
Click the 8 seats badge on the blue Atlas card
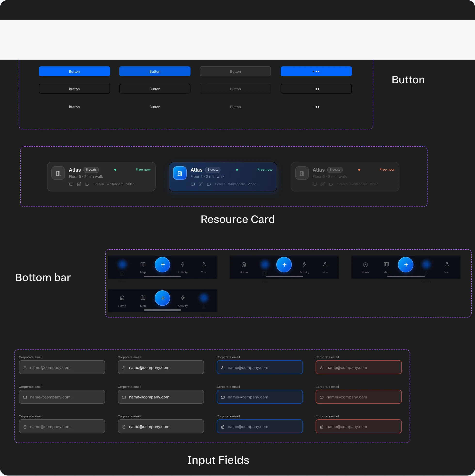click(x=213, y=170)
